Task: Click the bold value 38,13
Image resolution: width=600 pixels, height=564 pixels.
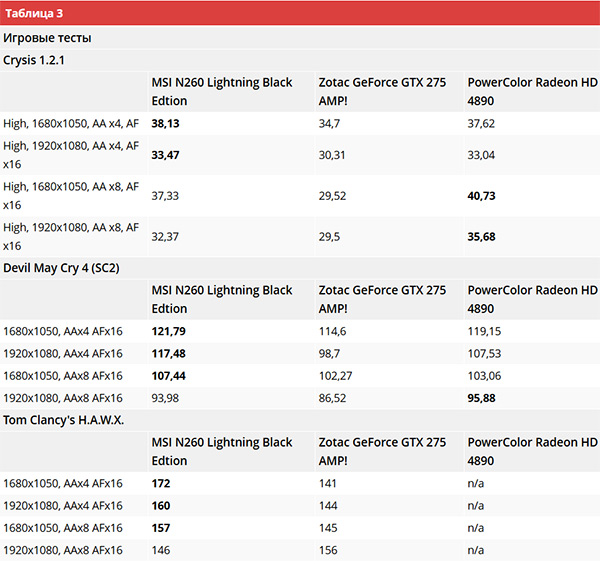Action: (165, 124)
